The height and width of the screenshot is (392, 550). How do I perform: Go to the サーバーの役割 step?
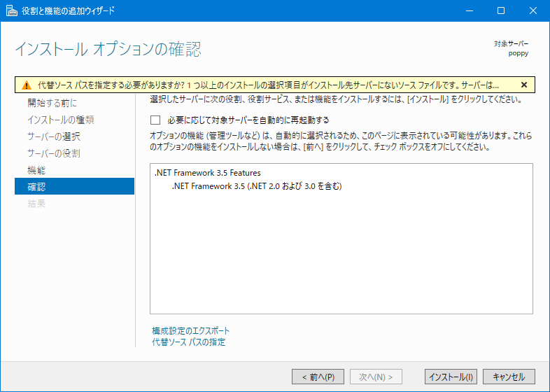[x=54, y=153]
